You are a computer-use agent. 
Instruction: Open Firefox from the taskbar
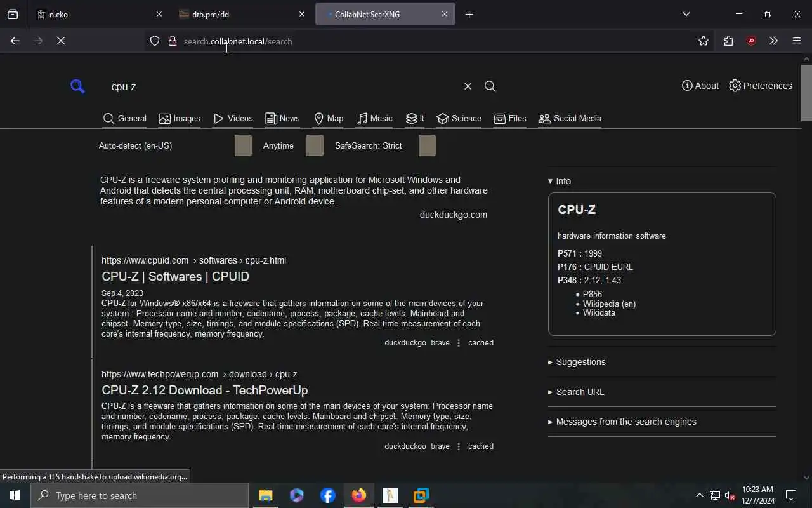point(359,495)
